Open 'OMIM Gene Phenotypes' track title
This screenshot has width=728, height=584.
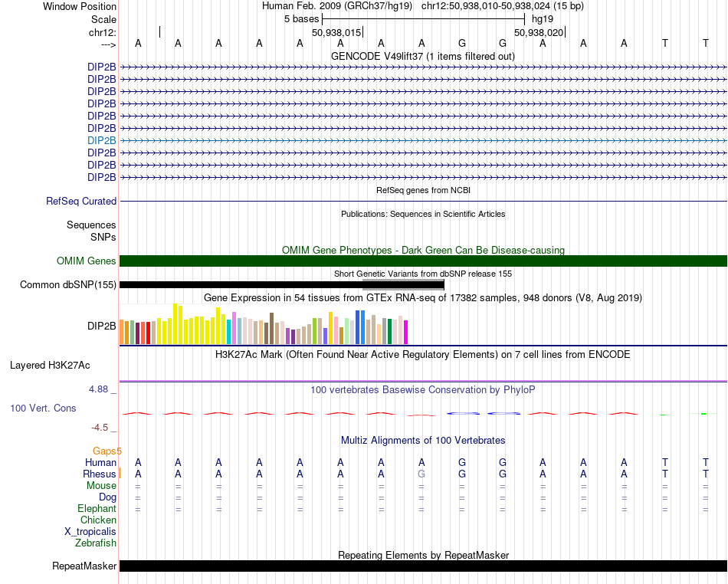(x=423, y=250)
